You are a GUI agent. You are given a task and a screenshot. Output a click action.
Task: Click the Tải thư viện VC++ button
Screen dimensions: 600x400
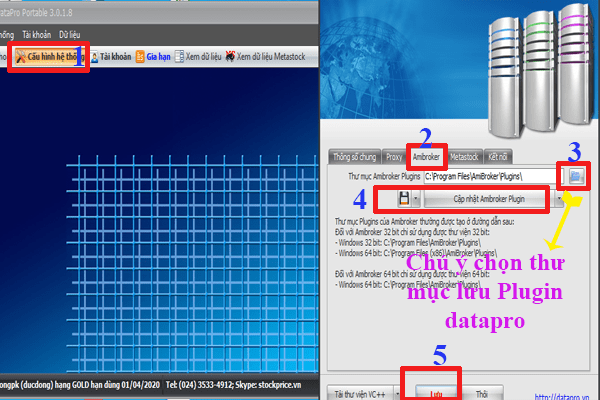coord(360,394)
